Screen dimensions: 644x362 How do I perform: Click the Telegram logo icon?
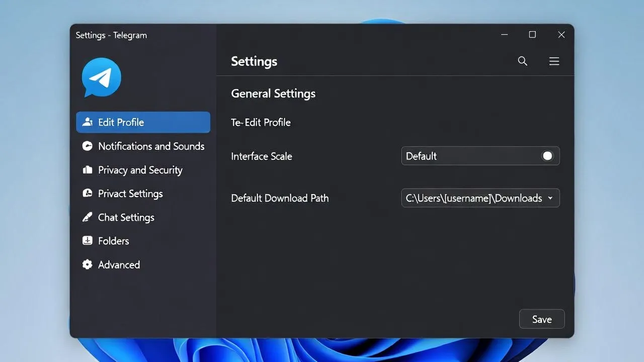101,77
